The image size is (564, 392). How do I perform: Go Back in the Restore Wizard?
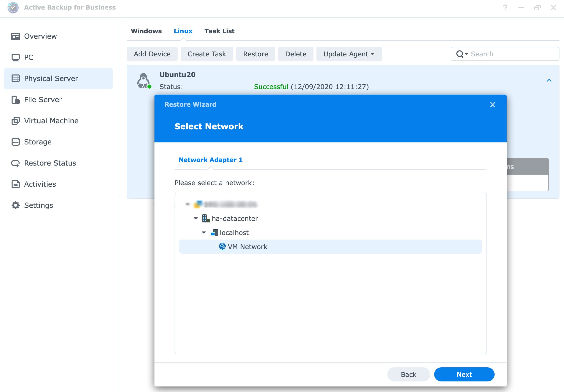click(408, 374)
